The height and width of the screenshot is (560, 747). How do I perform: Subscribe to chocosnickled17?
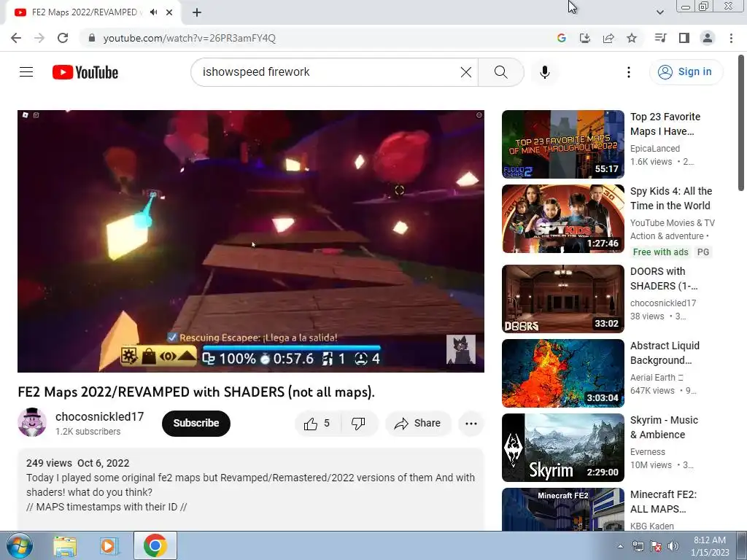(196, 424)
